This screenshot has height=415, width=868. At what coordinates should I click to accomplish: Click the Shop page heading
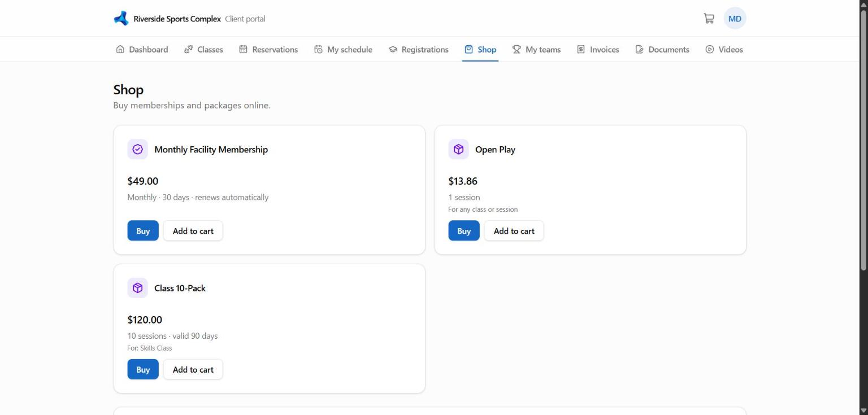(x=128, y=90)
